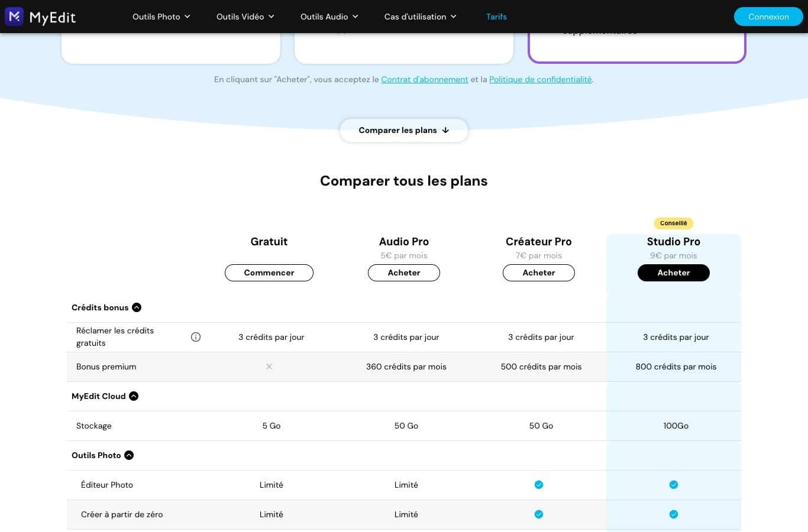This screenshot has width=808, height=532.
Task: Click the 'Créer à partir de zéro' row label
Action: (x=122, y=514)
